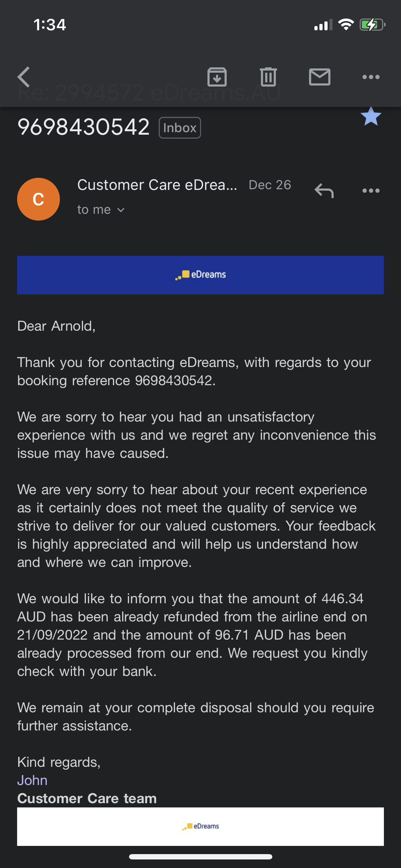Image resolution: width=401 pixels, height=868 pixels.
Task: Tap the blue eDreams header banner
Action: click(x=200, y=275)
